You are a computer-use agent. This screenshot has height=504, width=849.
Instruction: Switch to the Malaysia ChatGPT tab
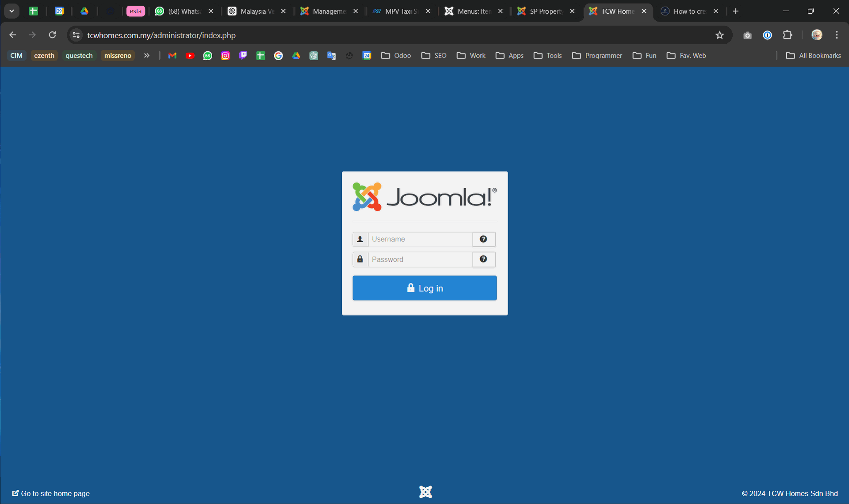click(257, 11)
